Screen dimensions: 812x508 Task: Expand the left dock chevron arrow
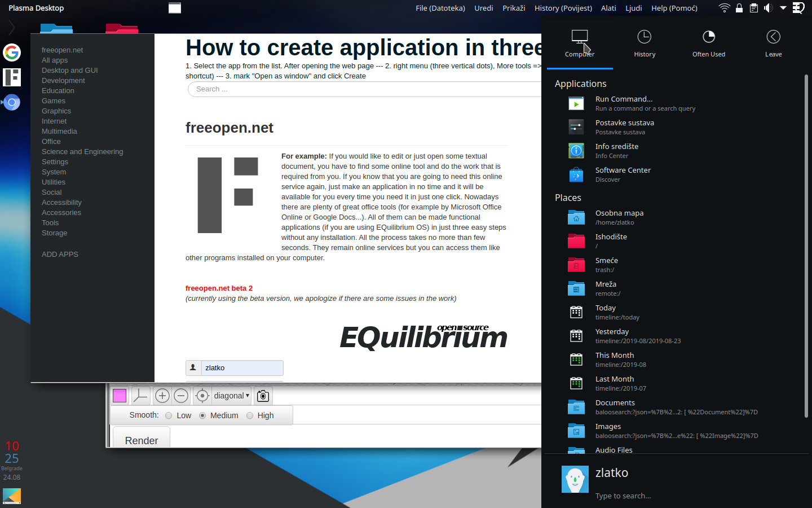pos(11,27)
